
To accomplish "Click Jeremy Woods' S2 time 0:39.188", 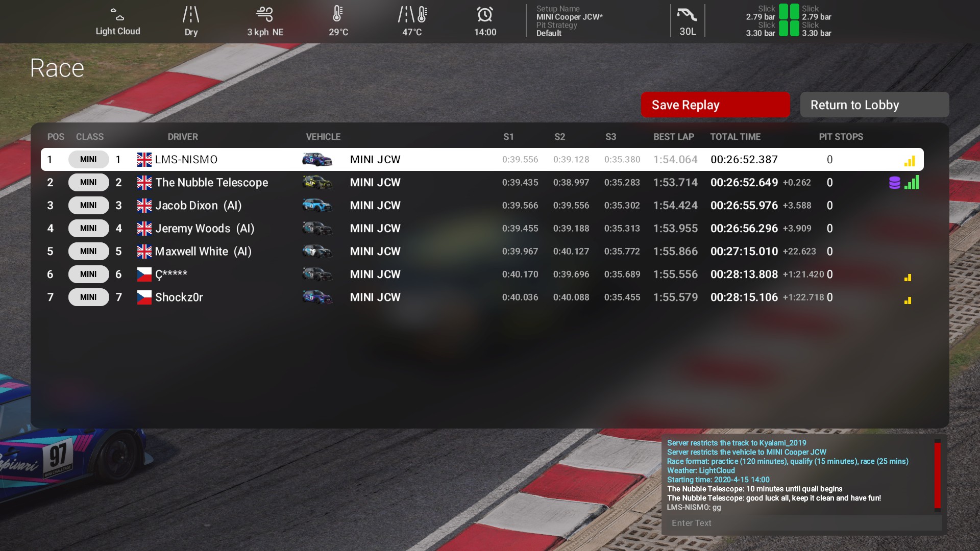I will [x=571, y=229].
